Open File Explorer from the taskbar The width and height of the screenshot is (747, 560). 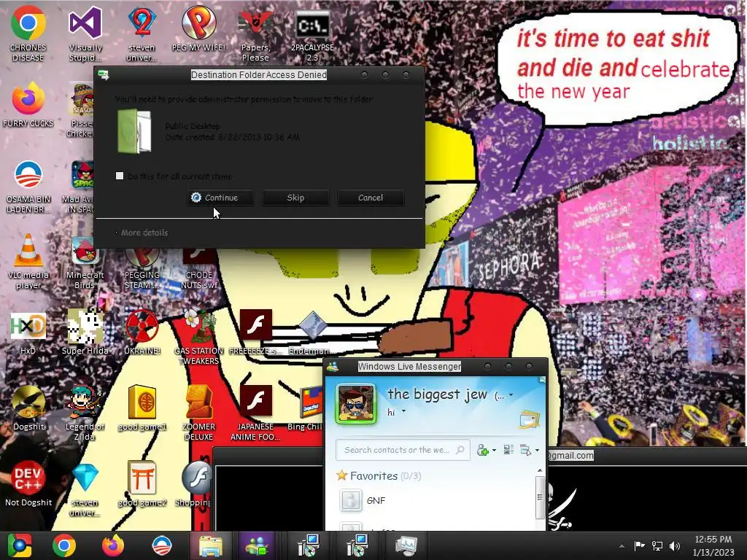click(x=210, y=545)
